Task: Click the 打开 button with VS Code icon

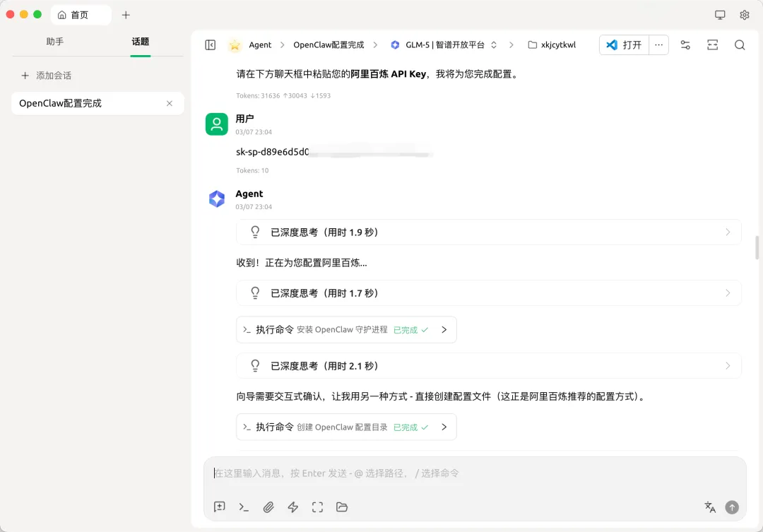Action: click(624, 45)
